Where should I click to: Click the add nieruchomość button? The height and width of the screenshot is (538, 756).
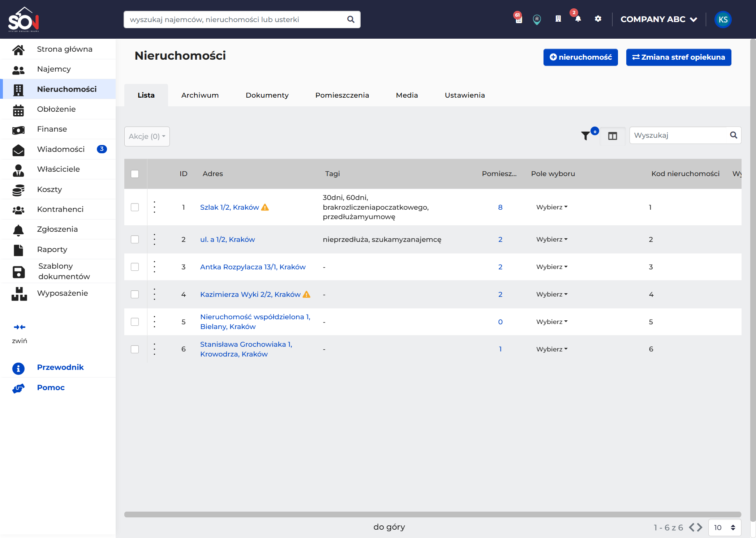(581, 57)
